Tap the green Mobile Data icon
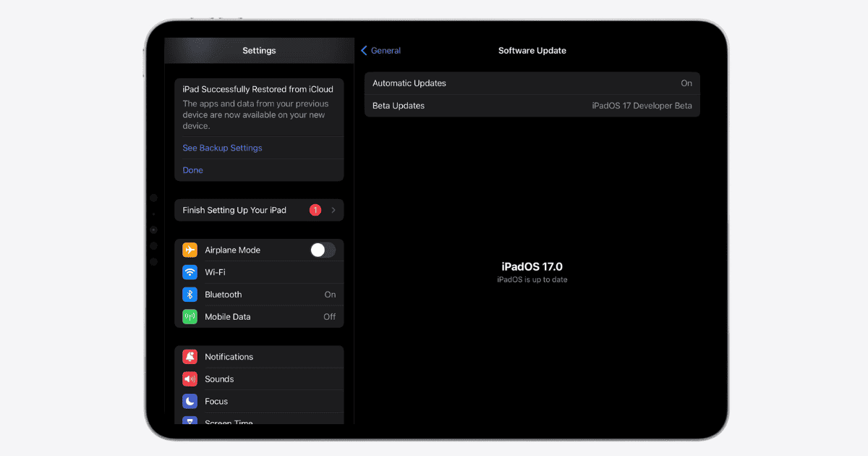This screenshot has width=868, height=456. coord(190,317)
